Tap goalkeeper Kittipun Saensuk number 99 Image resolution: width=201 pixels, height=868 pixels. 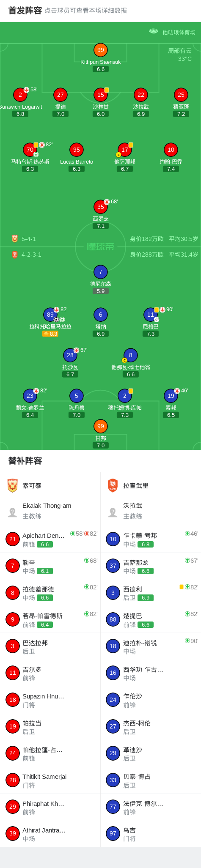tap(100, 50)
